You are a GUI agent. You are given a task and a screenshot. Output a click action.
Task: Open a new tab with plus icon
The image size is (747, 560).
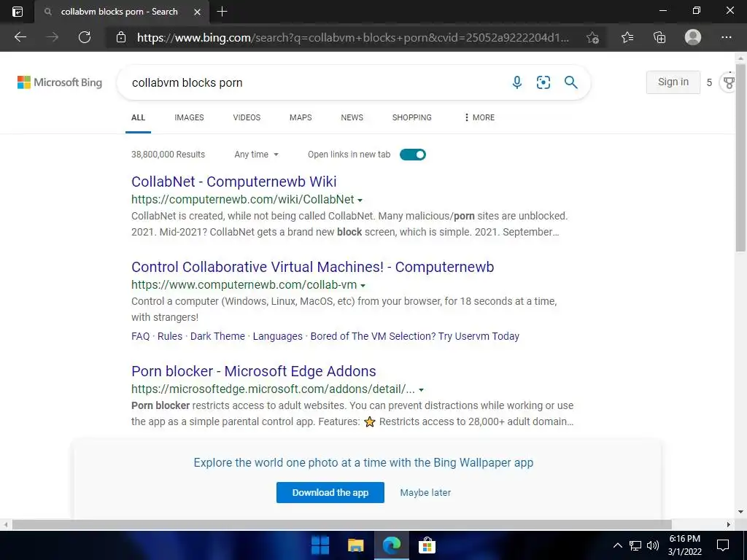click(222, 12)
